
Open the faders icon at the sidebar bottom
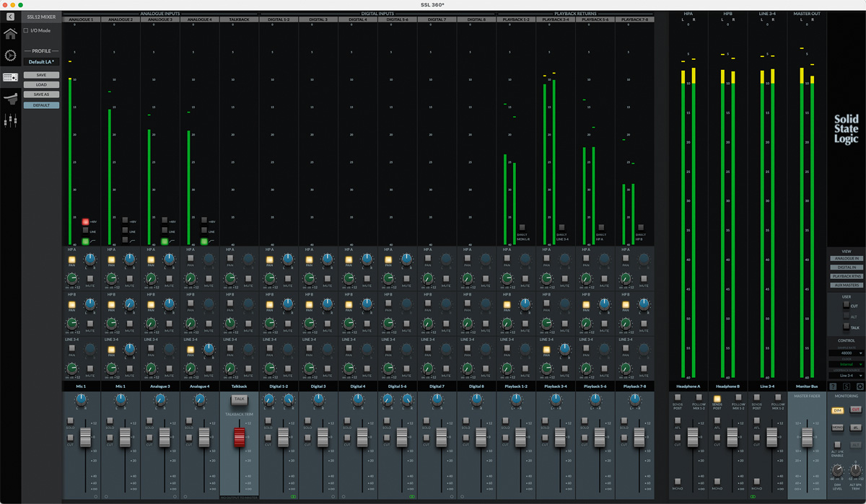[10, 121]
